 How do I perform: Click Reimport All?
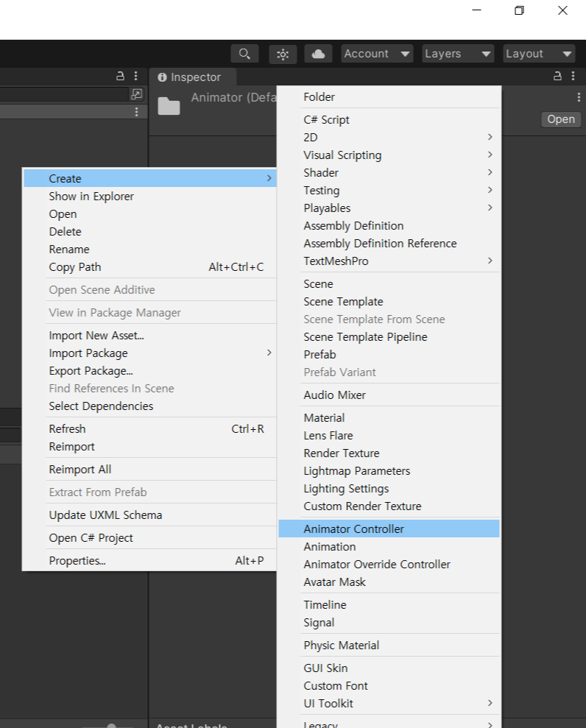150,470
